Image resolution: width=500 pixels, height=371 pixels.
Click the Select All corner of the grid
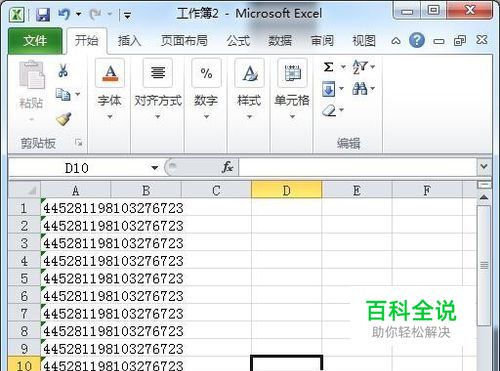tap(25, 190)
